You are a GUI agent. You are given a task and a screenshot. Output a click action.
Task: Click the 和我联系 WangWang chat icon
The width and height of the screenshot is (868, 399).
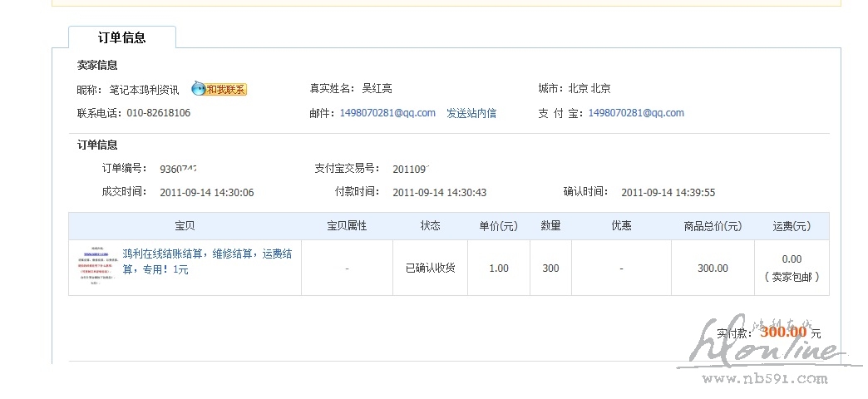coord(219,89)
